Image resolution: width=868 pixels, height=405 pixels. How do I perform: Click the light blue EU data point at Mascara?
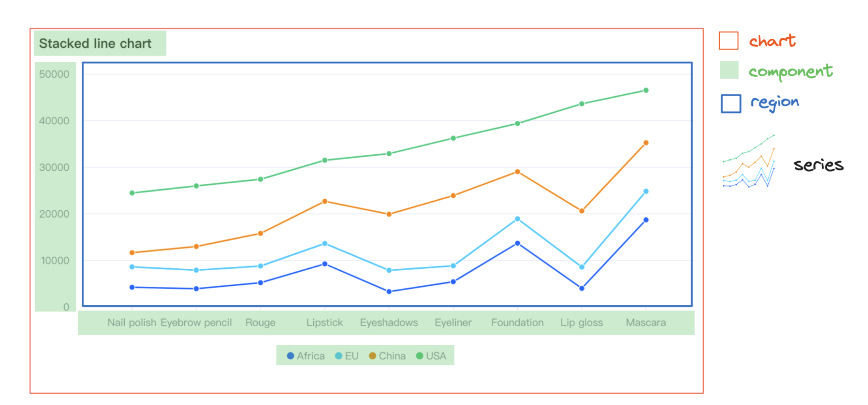tap(646, 191)
